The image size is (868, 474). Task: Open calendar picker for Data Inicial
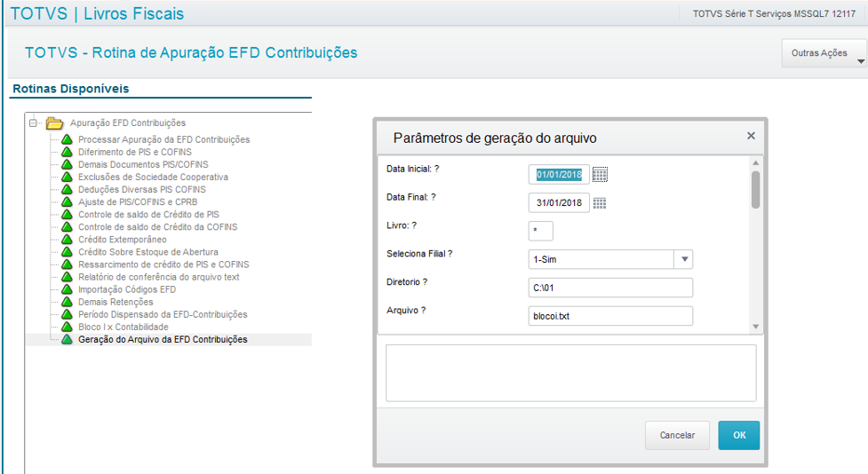[600, 175]
